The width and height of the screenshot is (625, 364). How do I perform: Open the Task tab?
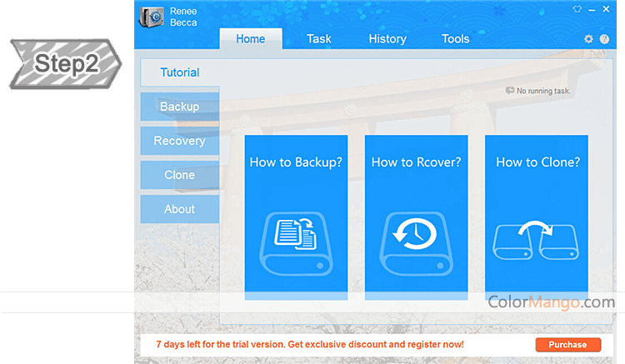pos(318,39)
